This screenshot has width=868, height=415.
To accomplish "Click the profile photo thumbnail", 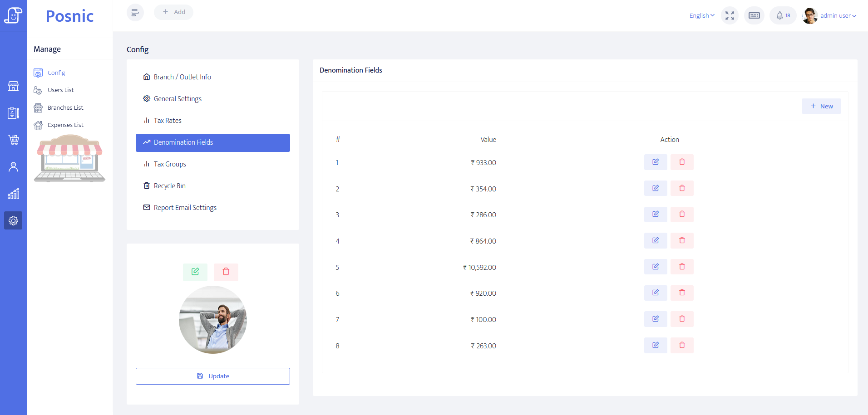I will [213, 320].
